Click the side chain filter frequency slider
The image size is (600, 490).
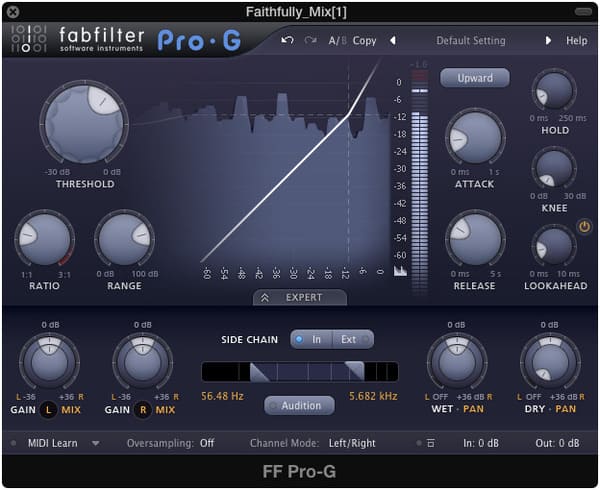coord(300,372)
